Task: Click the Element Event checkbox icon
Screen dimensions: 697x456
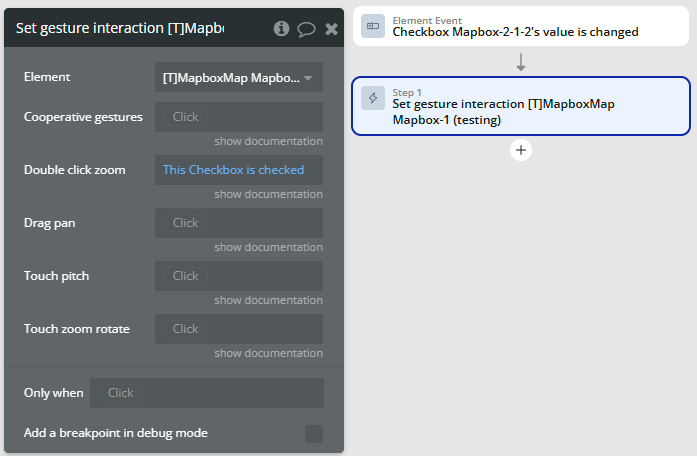Action: [373, 26]
